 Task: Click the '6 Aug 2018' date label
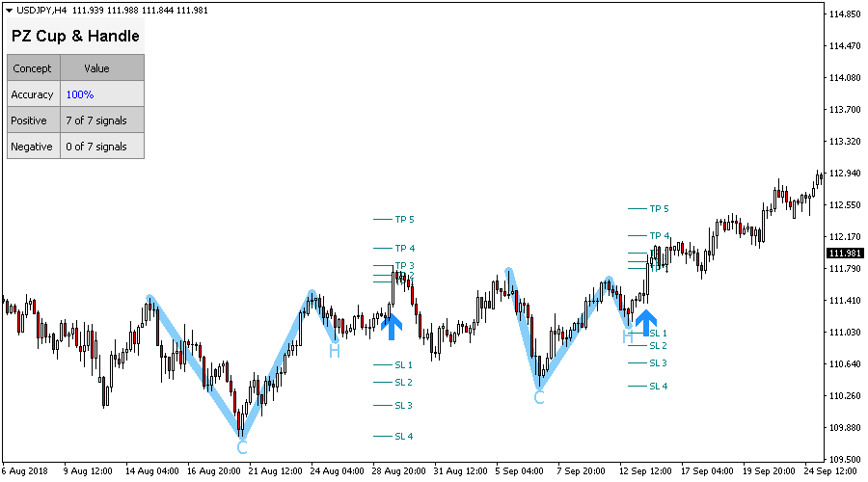point(25,471)
